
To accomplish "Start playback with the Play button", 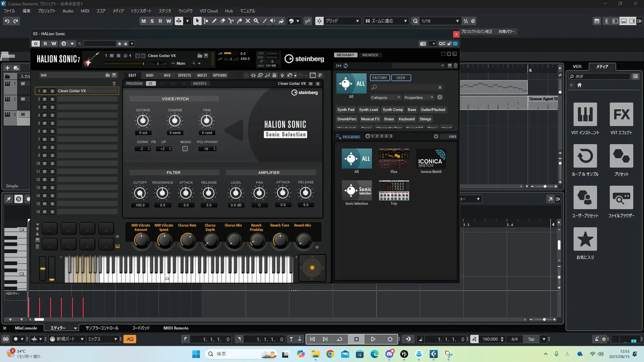I will (373, 339).
